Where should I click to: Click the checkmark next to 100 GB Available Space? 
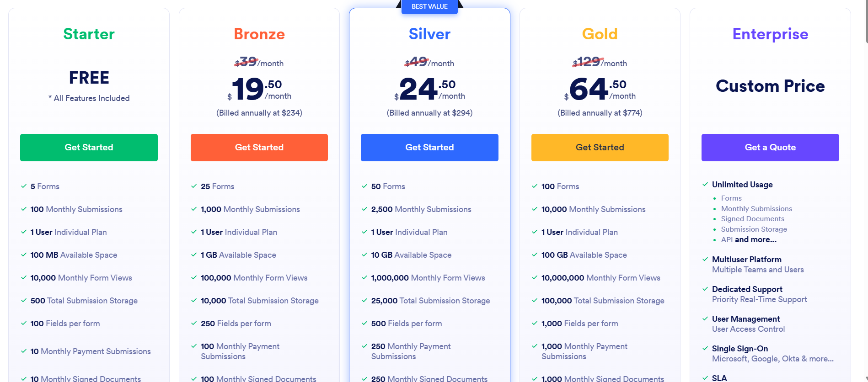534,255
